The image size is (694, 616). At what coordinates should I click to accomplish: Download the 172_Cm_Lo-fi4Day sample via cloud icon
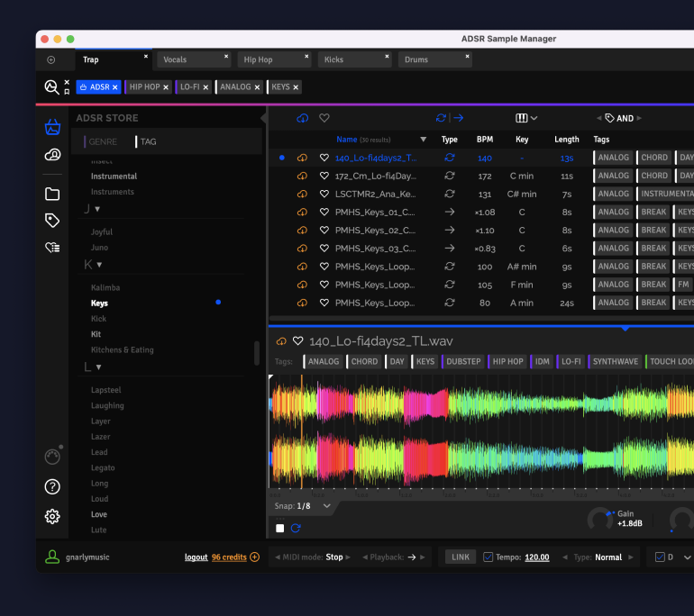(x=303, y=176)
